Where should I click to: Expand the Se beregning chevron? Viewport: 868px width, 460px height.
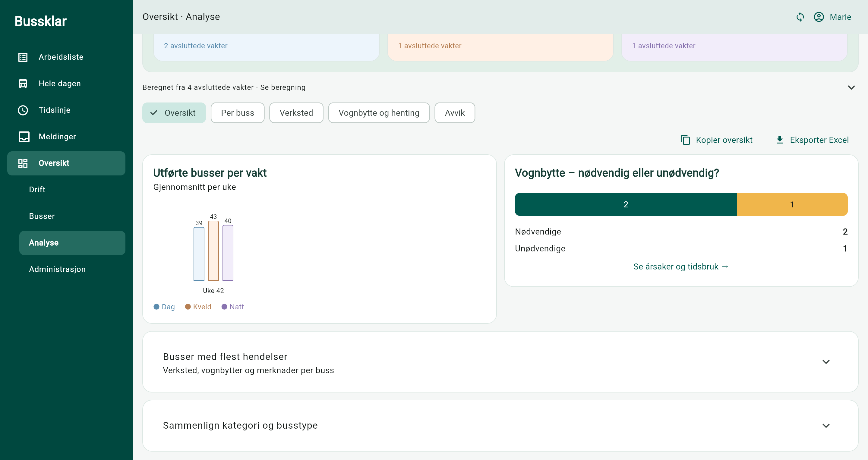click(x=851, y=88)
